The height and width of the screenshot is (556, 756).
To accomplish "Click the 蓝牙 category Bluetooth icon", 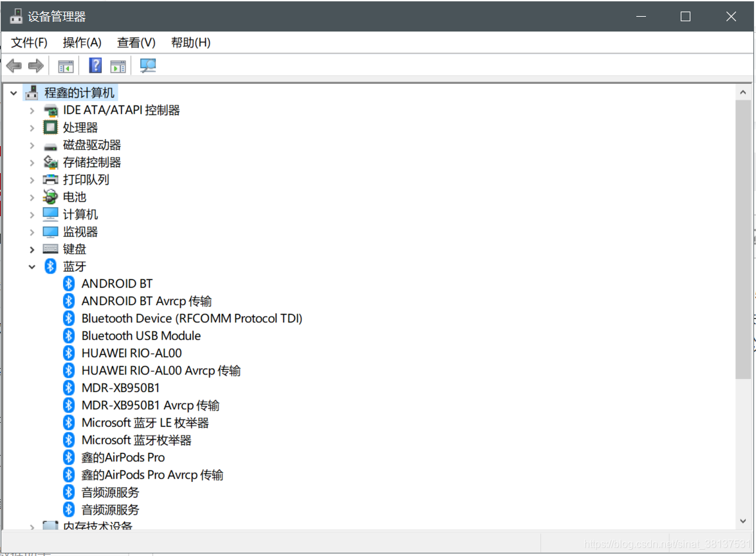I will [x=51, y=266].
